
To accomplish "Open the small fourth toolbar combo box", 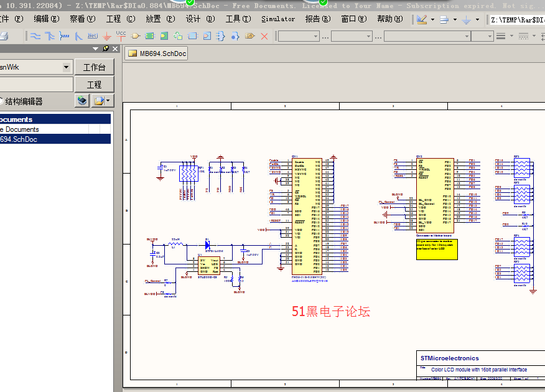I will coord(482,36).
